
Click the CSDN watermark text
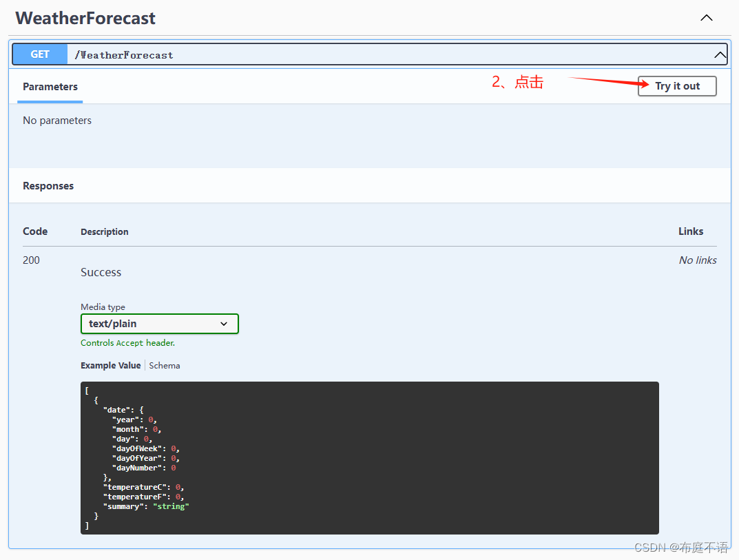[x=682, y=548]
